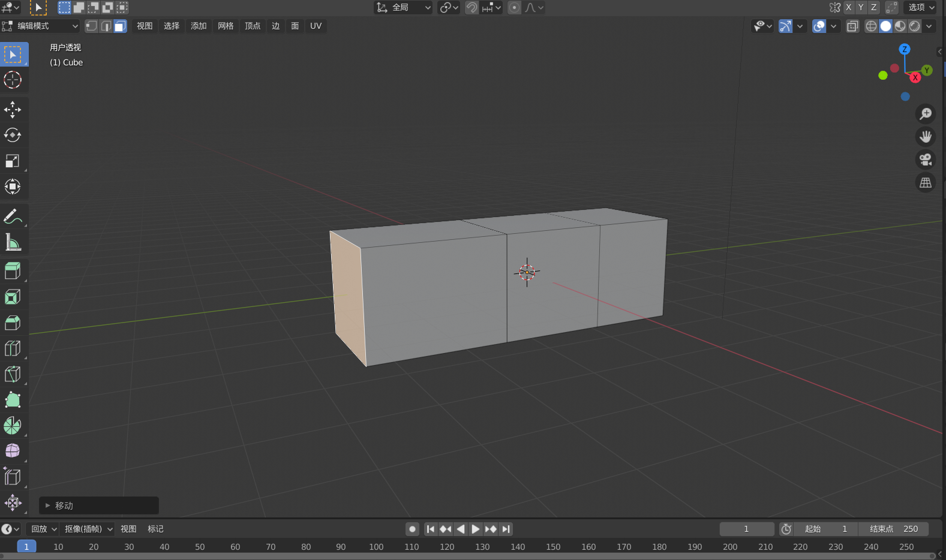Click the green Y axis on gizmo

[x=927, y=70]
